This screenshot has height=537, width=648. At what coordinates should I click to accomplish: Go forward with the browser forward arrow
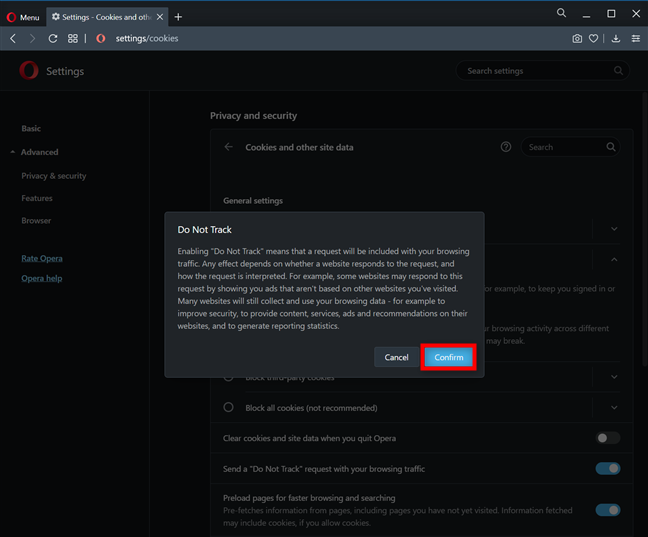tap(32, 38)
